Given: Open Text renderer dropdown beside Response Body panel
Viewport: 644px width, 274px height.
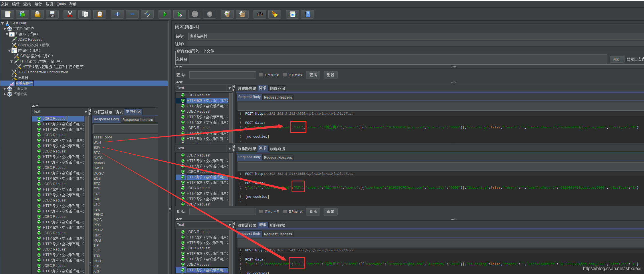Looking at the screenshot, I should tap(86, 111).
